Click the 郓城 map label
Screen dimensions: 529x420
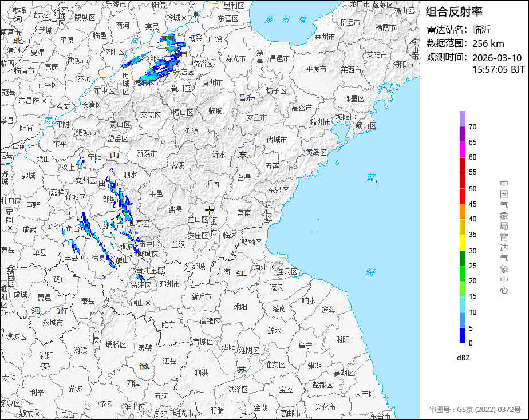[x=28, y=176]
